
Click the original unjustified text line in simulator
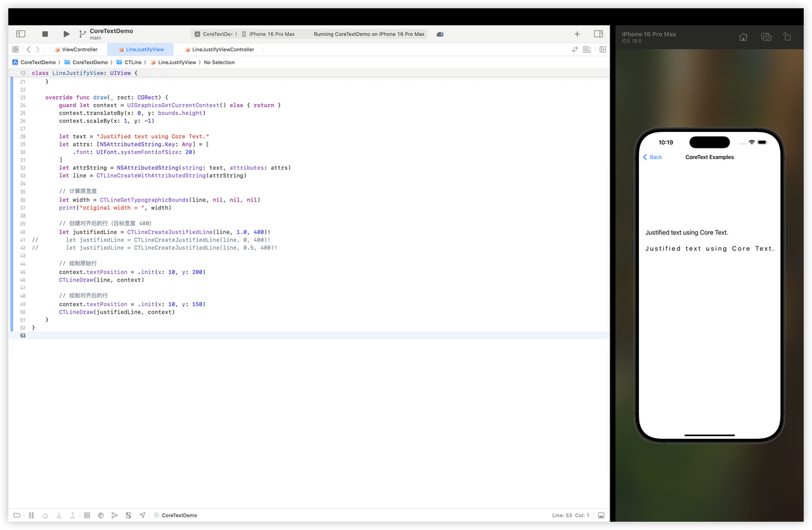tap(687, 233)
